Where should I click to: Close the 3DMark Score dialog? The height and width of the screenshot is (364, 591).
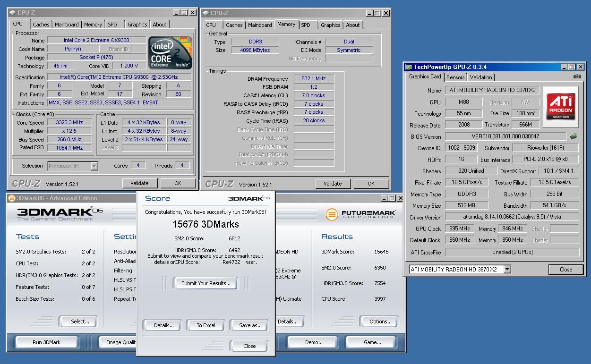pyautogui.click(x=249, y=346)
